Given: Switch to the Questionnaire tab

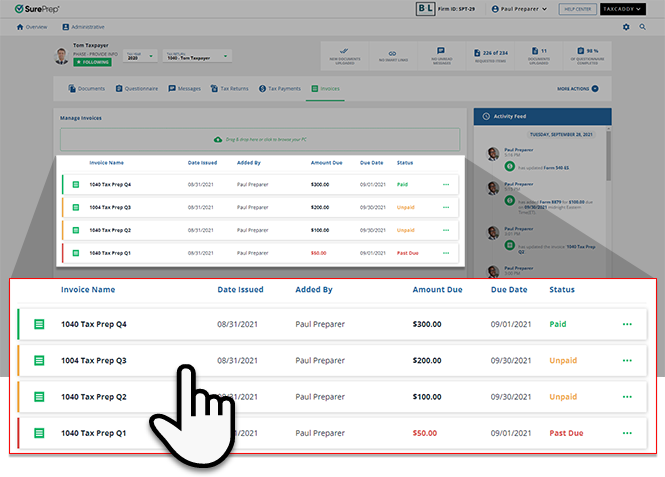Looking at the screenshot, I should [136, 89].
